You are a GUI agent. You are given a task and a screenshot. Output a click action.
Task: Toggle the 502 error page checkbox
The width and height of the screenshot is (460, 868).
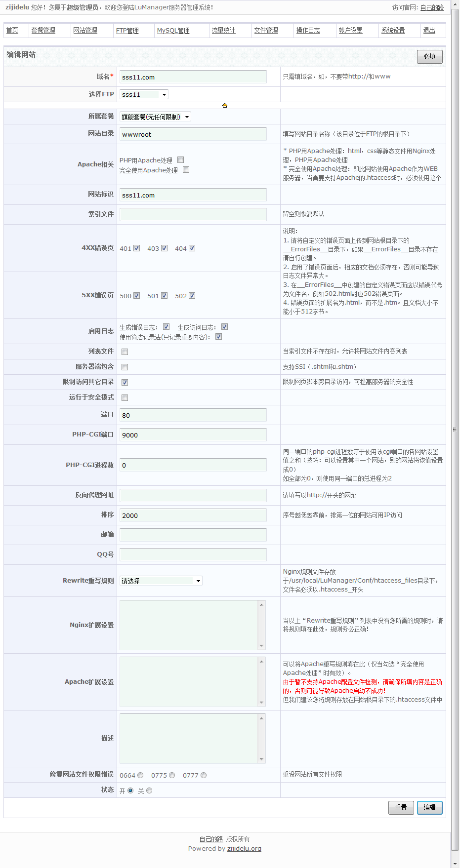click(x=192, y=296)
